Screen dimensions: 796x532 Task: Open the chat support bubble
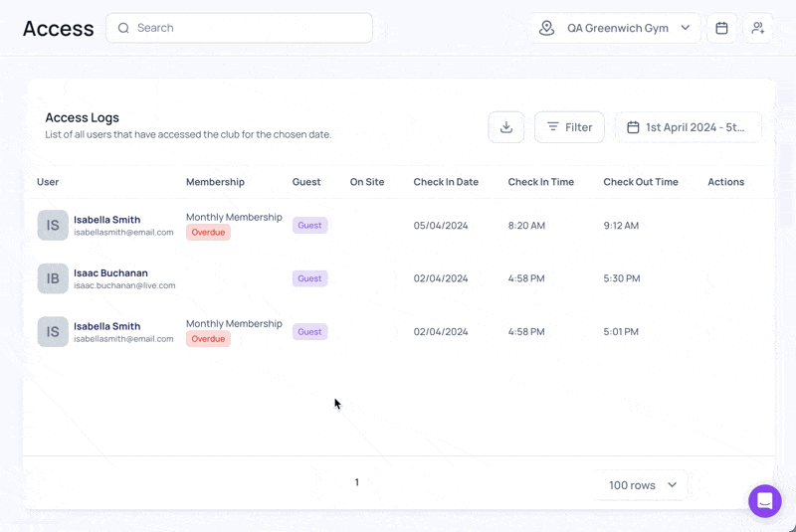764,501
